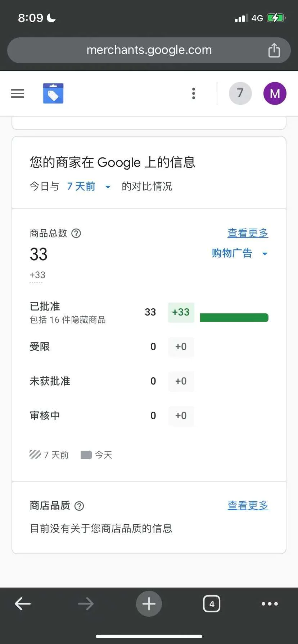Expand the 7 天前 comparison period dropdown
The width and height of the screenshot is (298, 644).
(89, 187)
